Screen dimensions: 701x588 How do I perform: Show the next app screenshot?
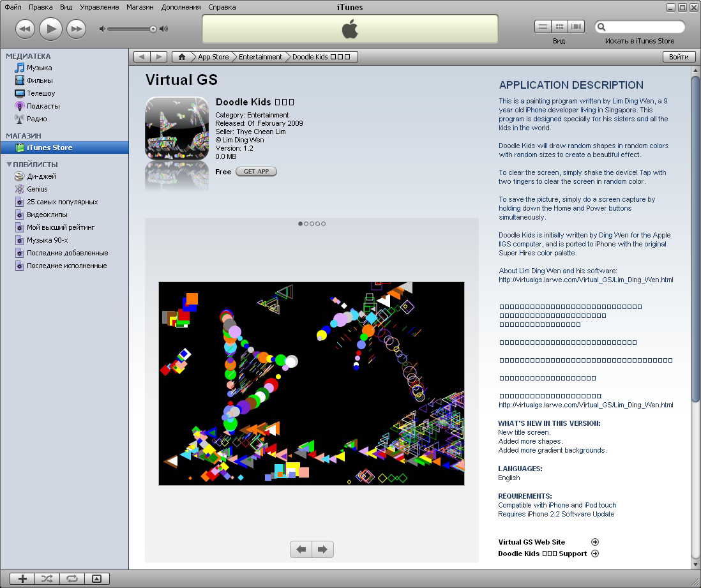322,549
